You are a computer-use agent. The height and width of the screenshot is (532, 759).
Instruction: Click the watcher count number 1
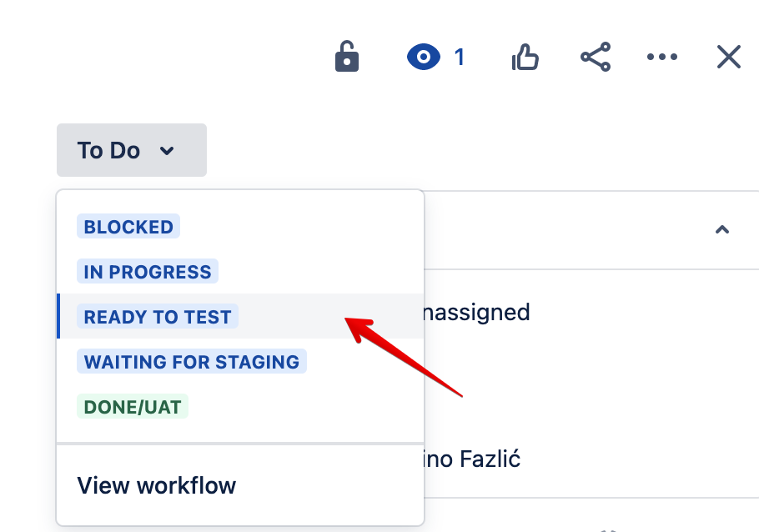pyautogui.click(x=459, y=58)
